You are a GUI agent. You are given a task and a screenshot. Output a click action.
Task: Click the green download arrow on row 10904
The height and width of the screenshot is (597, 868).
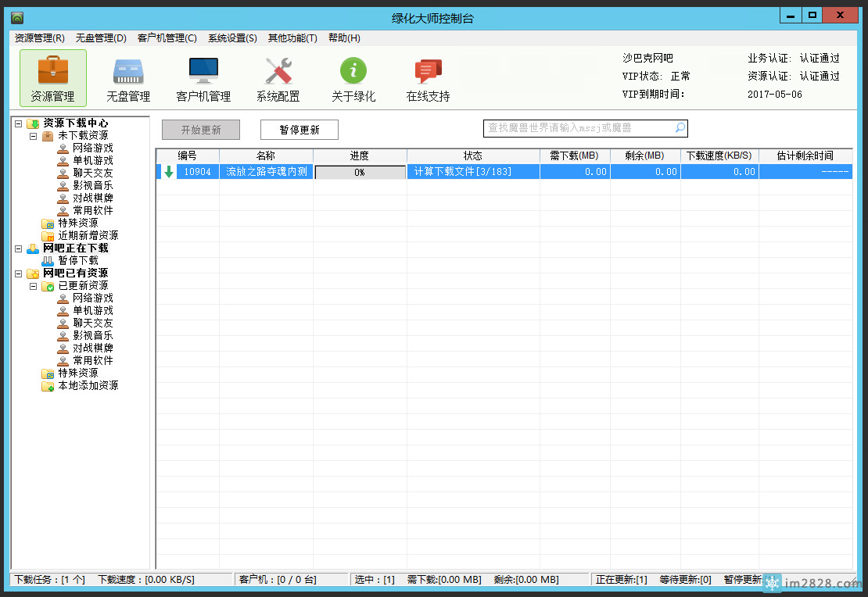point(169,172)
